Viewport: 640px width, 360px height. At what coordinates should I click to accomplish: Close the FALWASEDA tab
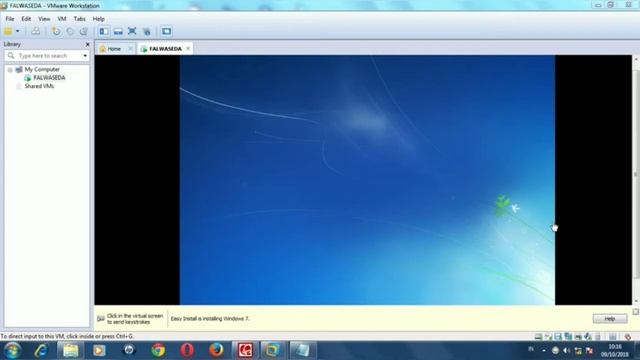coord(188,49)
